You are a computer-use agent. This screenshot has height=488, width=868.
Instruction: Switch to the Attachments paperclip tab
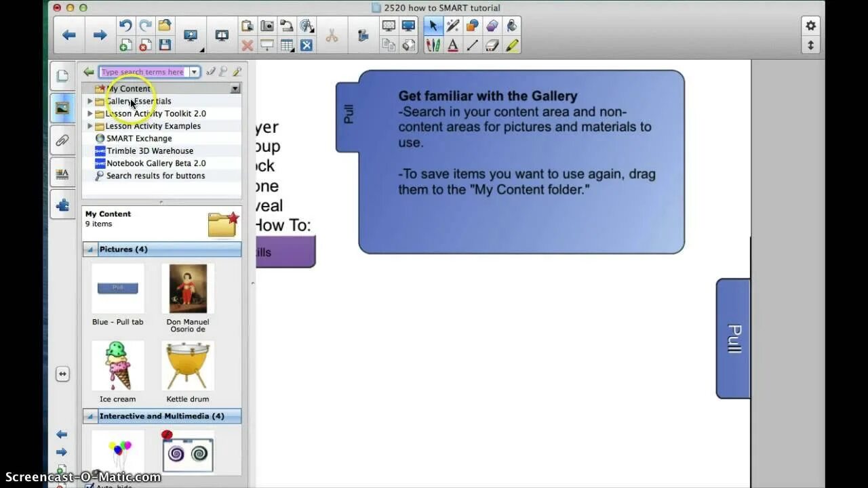62,141
